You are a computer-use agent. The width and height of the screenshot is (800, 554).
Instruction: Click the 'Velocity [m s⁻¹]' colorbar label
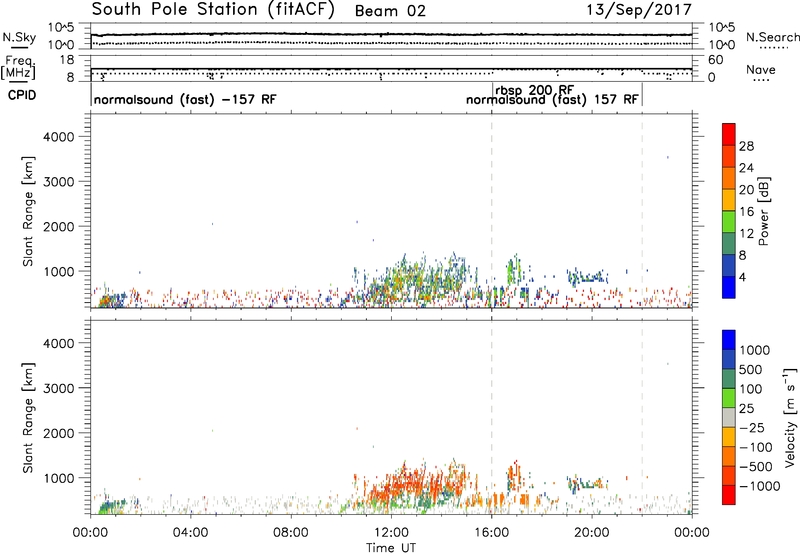790,417
